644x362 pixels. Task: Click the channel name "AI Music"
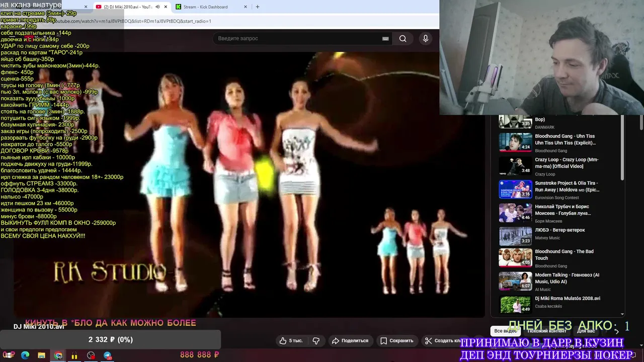(543, 290)
